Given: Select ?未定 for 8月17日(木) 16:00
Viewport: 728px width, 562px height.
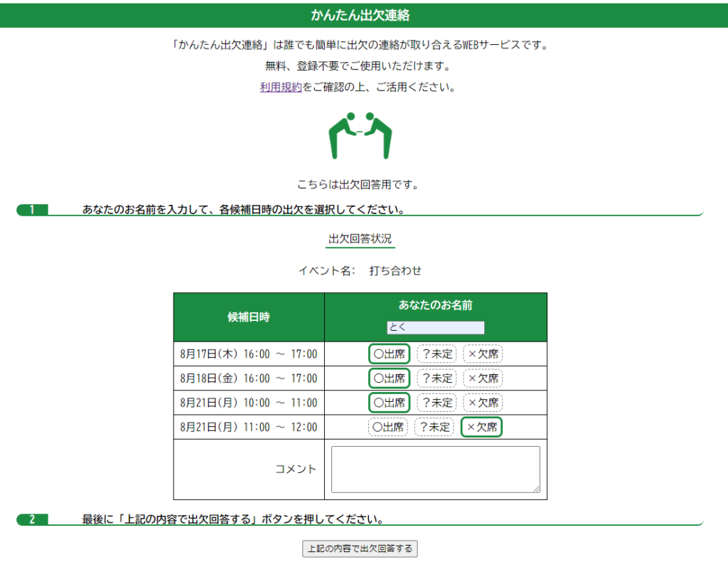Looking at the screenshot, I should (x=437, y=354).
